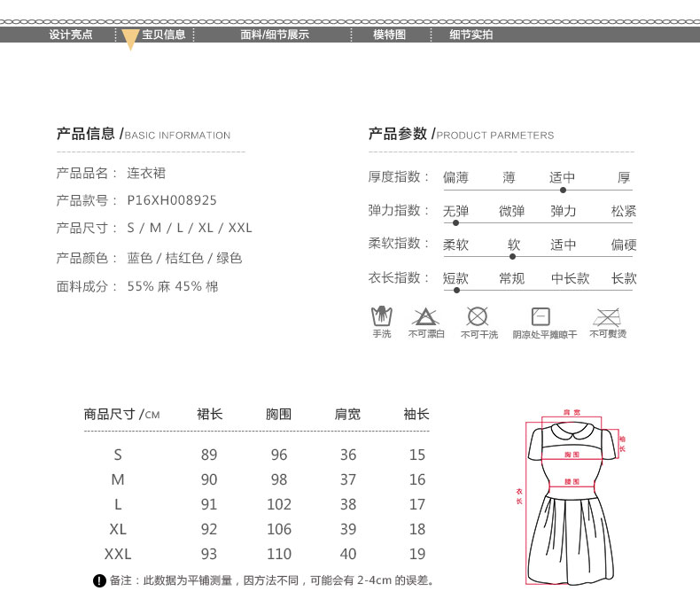
Task: Click the 袖长 column header
Action: [416, 414]
